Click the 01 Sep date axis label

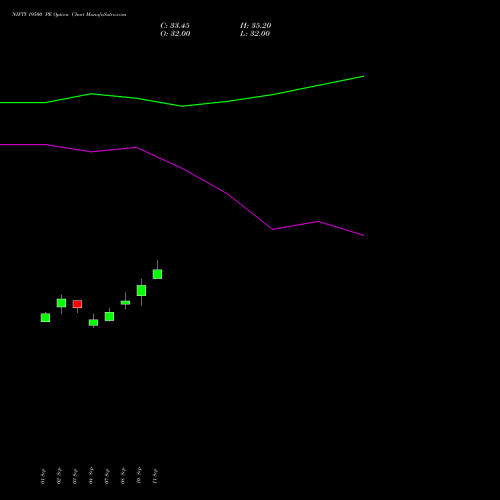(43, 476)
